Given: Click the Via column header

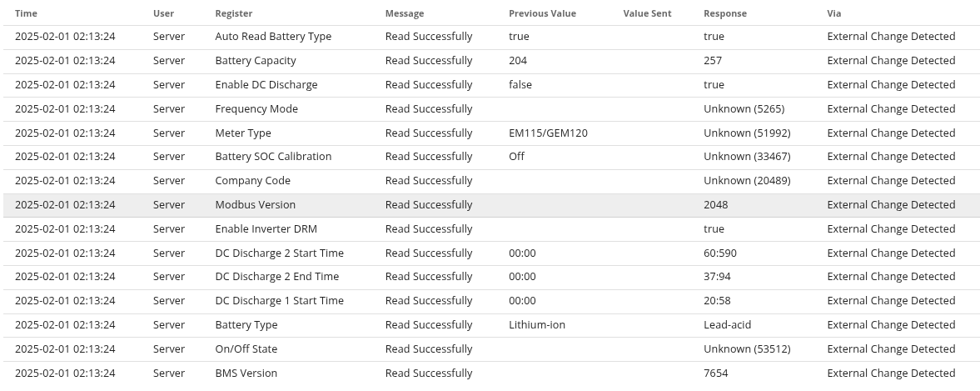Looking at the screenshot, I should pos(833,13).
